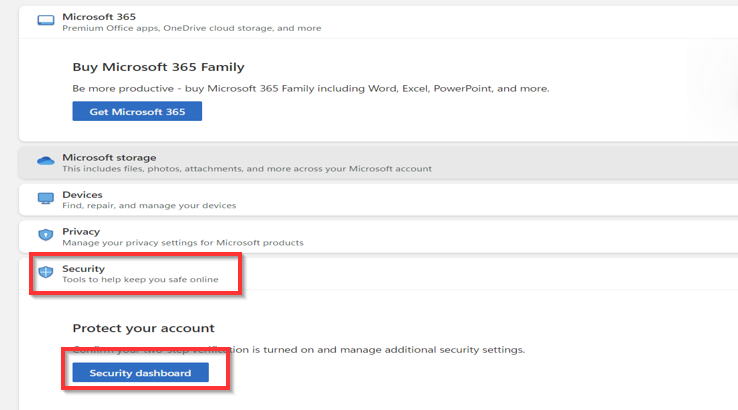Click the Security shield icon

pyautogui.click(x=46, y=272)
